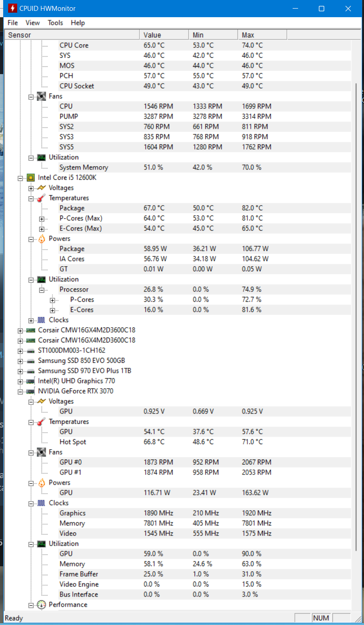Select the Hot Spot temperature row
Image resolution: width=364 pixels, height=625 pixels.
pyautogui.click(x=177, y=442)
